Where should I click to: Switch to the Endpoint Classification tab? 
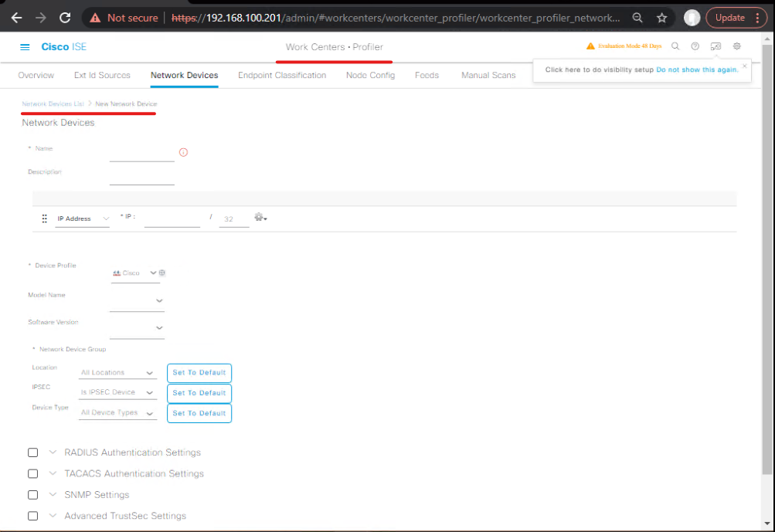coord(282,75)
